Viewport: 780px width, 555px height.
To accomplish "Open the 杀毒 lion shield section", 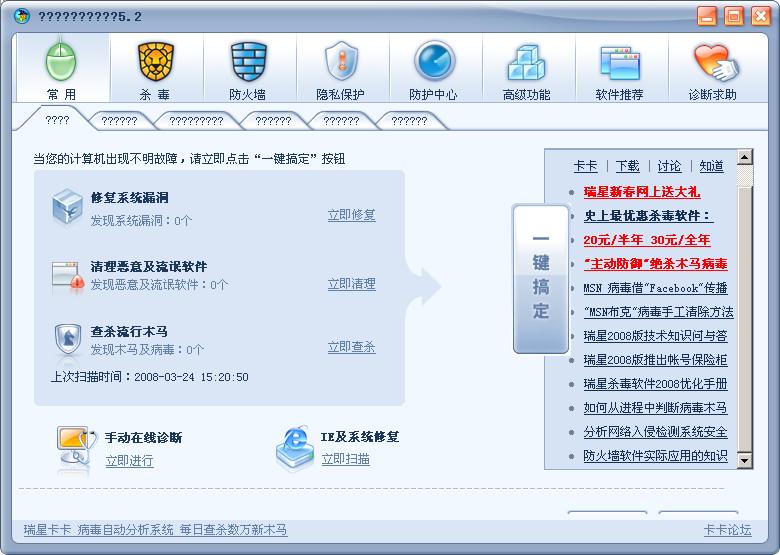I will (155, 68).
